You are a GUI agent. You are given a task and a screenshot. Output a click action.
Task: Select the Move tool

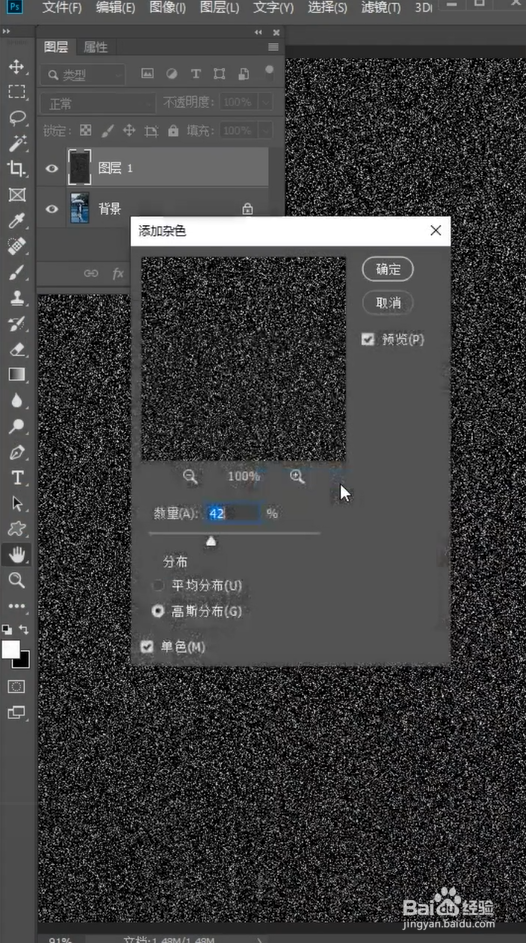(16, 66)
